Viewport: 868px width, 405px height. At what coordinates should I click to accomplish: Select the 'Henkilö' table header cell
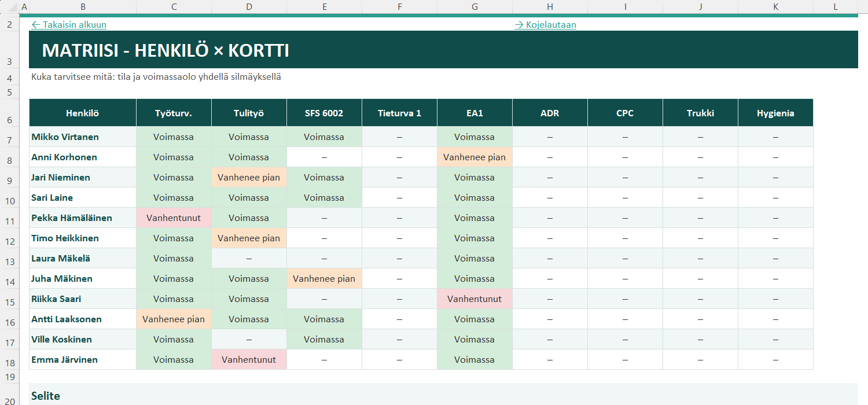(83, 113)
